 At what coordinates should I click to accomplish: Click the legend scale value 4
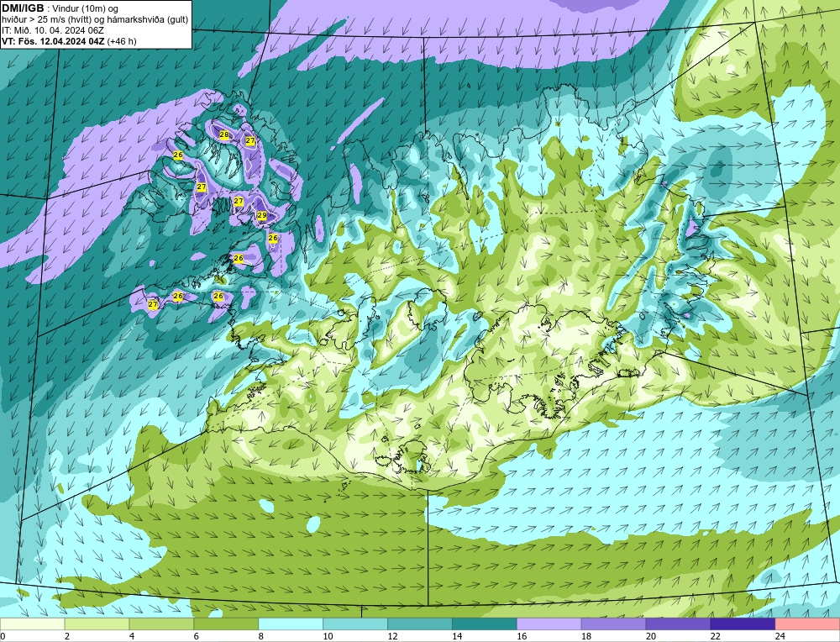tap(132, 636)
